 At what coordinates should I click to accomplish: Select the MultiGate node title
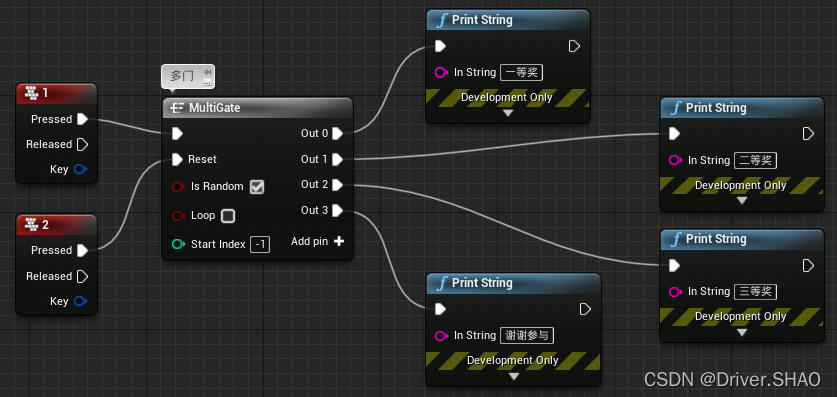(215, 108)
